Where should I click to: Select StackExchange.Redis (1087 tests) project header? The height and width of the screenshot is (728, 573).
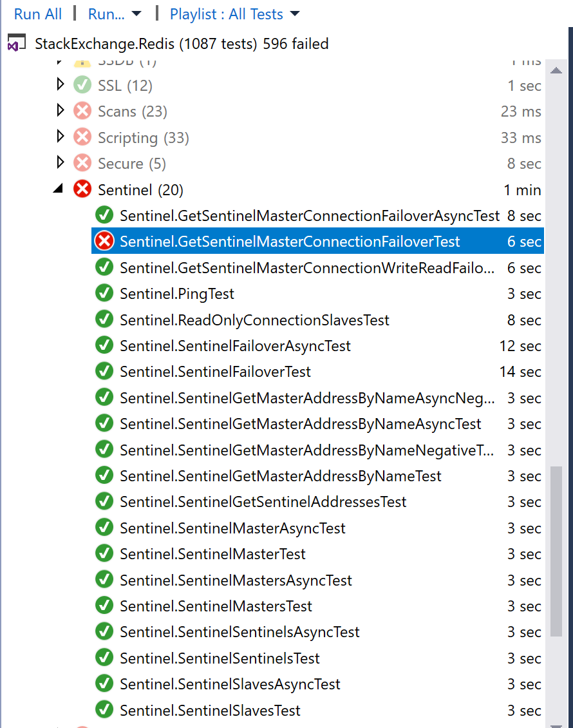pos(182,44)
